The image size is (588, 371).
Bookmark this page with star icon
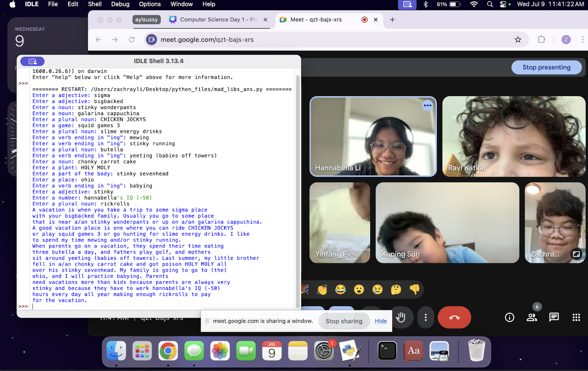click(518, 40)
